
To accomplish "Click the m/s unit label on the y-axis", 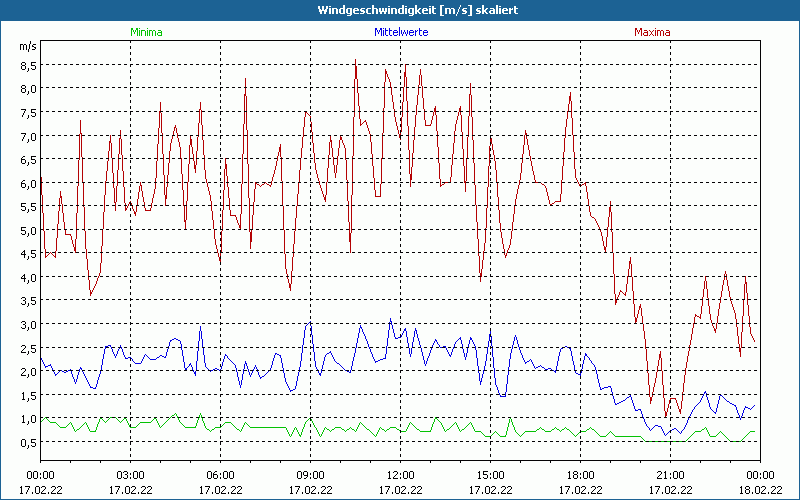I will pos(28,46).
